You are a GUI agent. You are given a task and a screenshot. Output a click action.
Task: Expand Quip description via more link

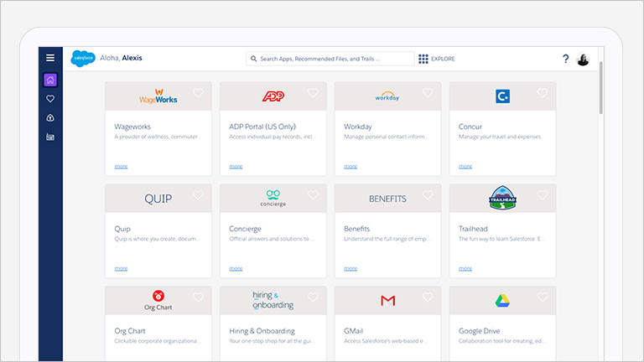point(121,268)
